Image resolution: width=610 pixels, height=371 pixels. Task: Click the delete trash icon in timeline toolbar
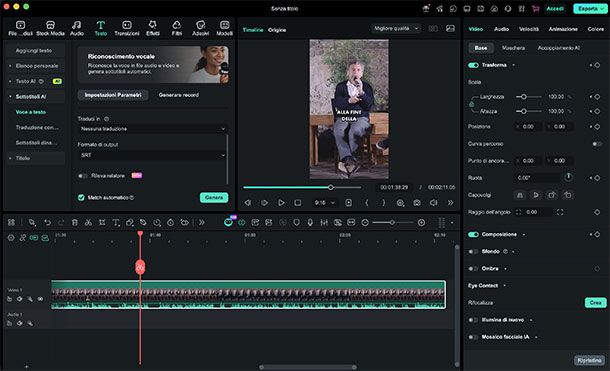click(75, 222)
